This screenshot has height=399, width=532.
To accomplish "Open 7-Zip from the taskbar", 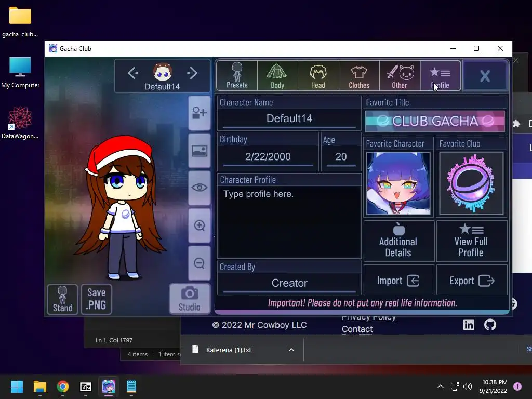I will [x=86, y=387].
